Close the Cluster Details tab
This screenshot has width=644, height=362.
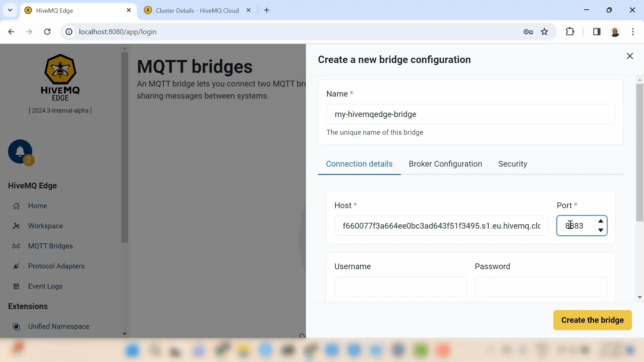coord(249,10)
